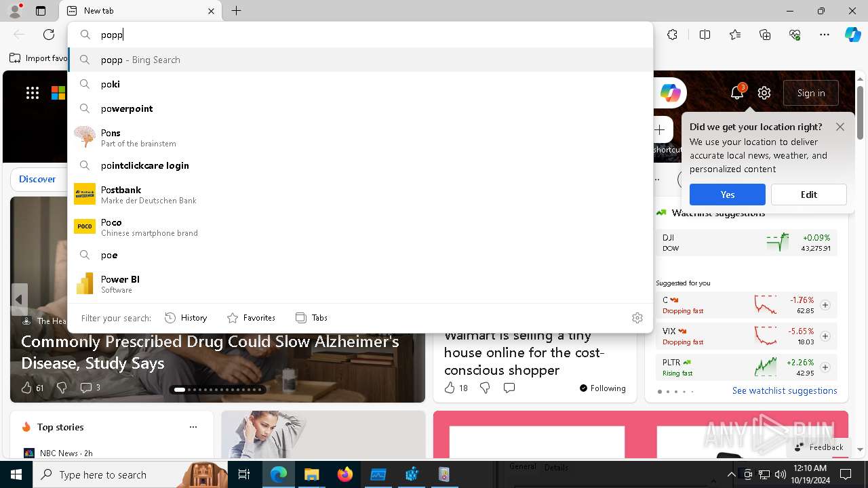Select the 'poe' search suggestion
Image resolution: width=868 pixels, height=488 pixels.
[360, 255]
